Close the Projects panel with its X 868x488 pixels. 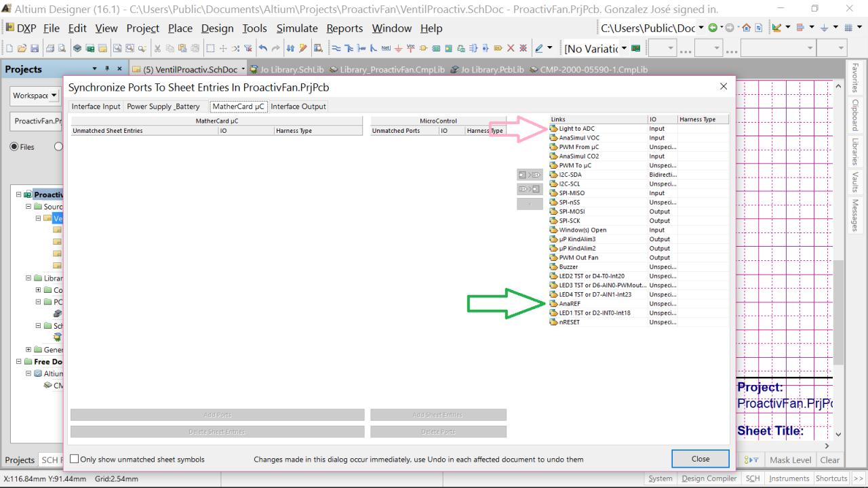point(120,69)
